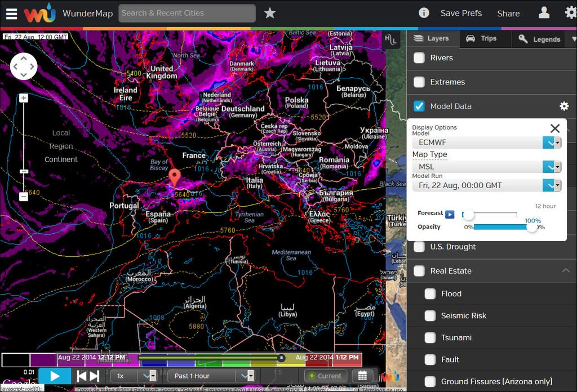This screenshot has width=577, height=392.
Task: Click the Forecast hour slider handle
Action: click(x=468, y=215)
